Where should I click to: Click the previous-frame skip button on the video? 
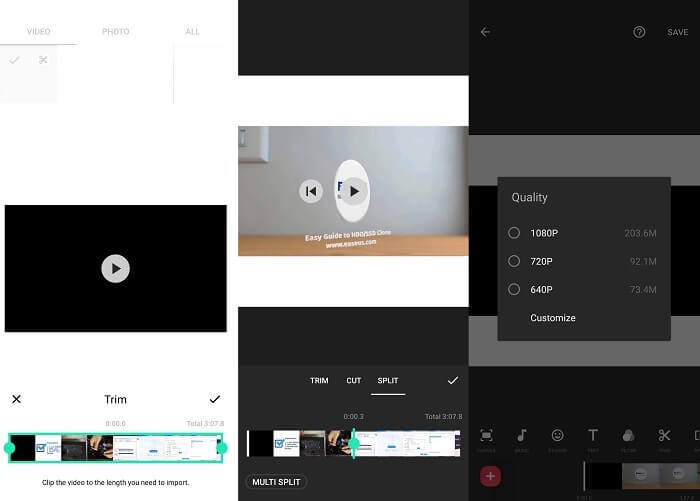click(x=311, y=191)
